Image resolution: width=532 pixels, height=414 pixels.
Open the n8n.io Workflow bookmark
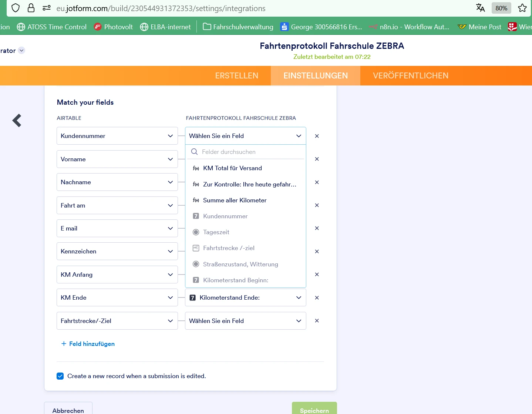tap(409, 27)
